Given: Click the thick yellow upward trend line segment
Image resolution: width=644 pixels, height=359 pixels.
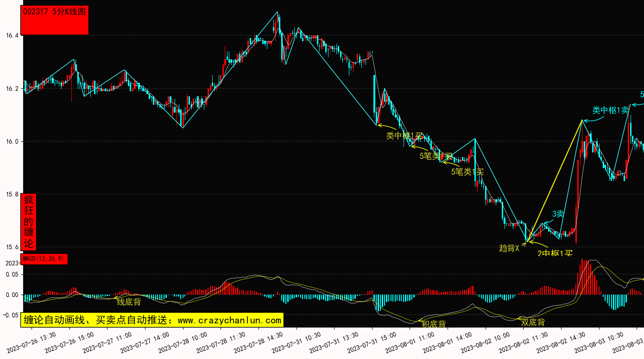Looking at the screenshot, I should tap(555, 181).
